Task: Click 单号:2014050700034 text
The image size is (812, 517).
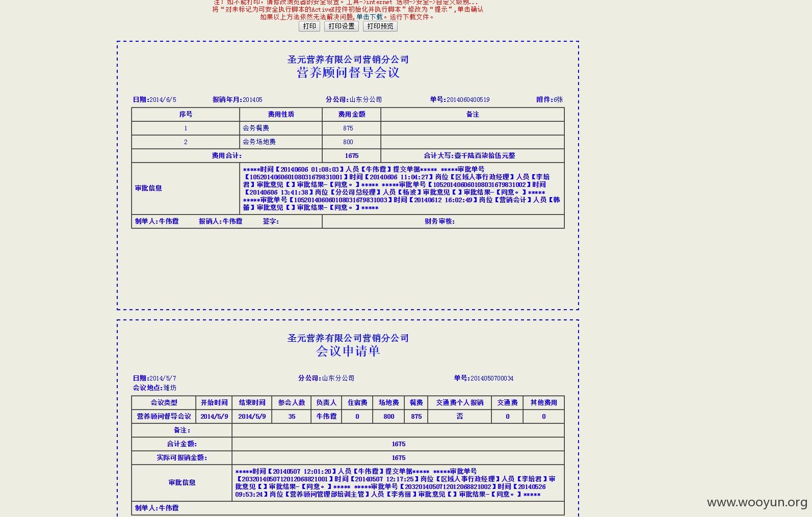Action: [484, 378]
